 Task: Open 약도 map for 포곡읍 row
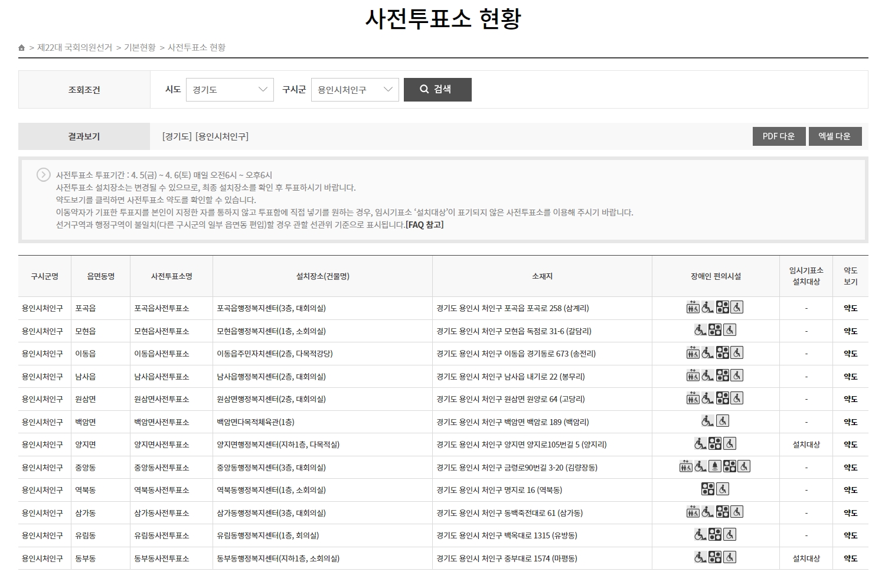tap(850, 308)
